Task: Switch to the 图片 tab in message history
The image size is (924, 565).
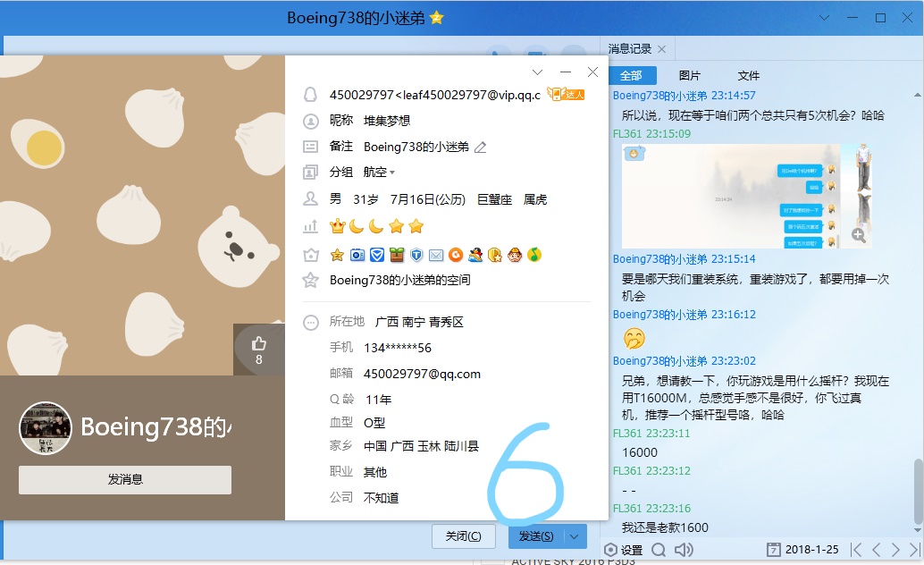Action: pyautogui.click(x=689, y=76)
